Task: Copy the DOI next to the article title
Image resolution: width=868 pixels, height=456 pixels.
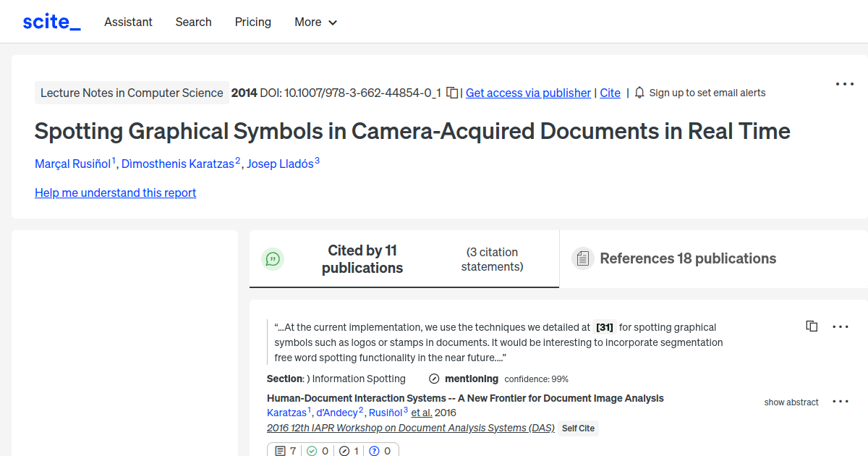Action: (451, 93)
